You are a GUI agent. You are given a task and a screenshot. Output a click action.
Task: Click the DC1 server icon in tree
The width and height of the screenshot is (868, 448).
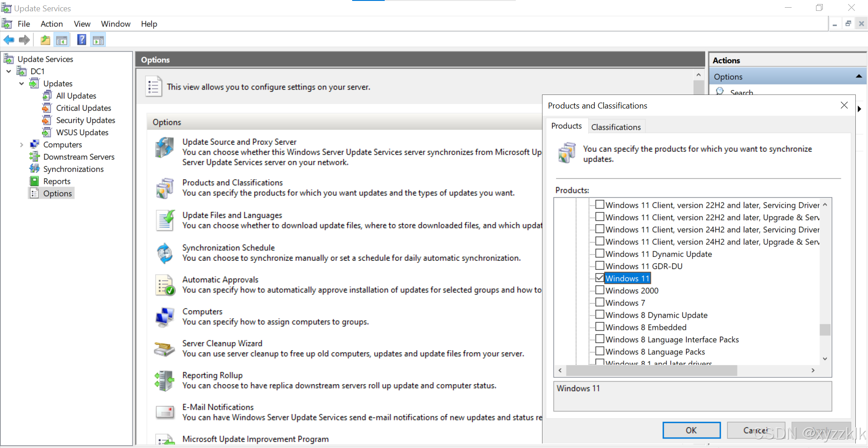[x=22, y=71]
